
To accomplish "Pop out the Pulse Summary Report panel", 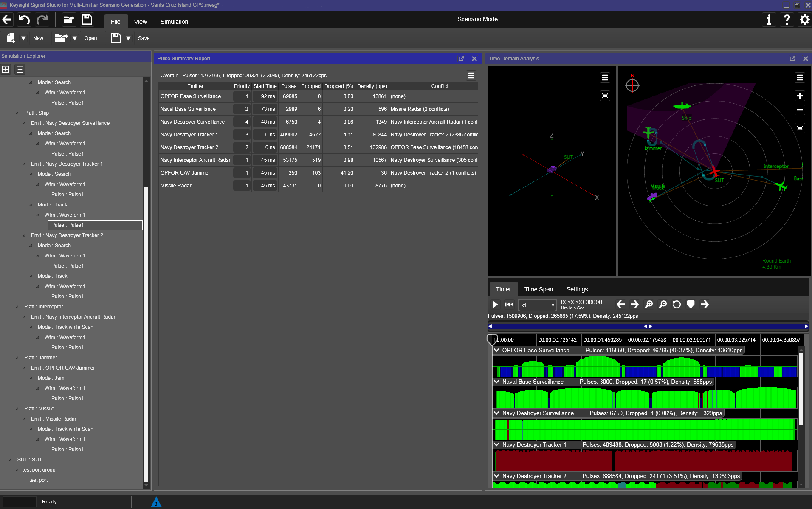I will (461, 59).
